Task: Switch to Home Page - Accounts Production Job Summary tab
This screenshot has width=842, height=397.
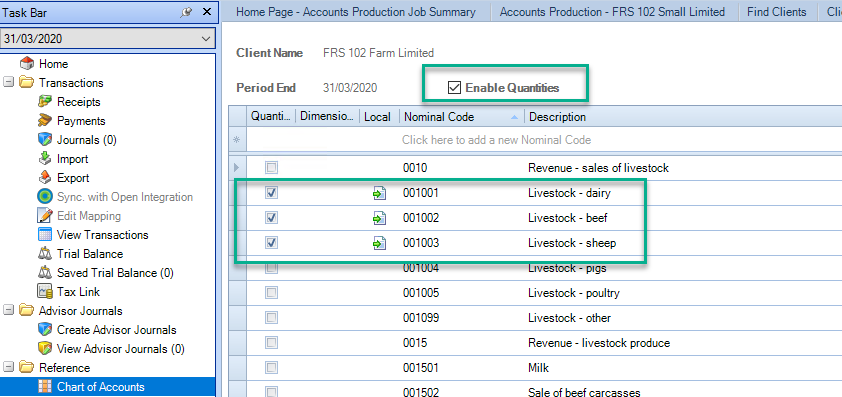Action: click(355, 12)
